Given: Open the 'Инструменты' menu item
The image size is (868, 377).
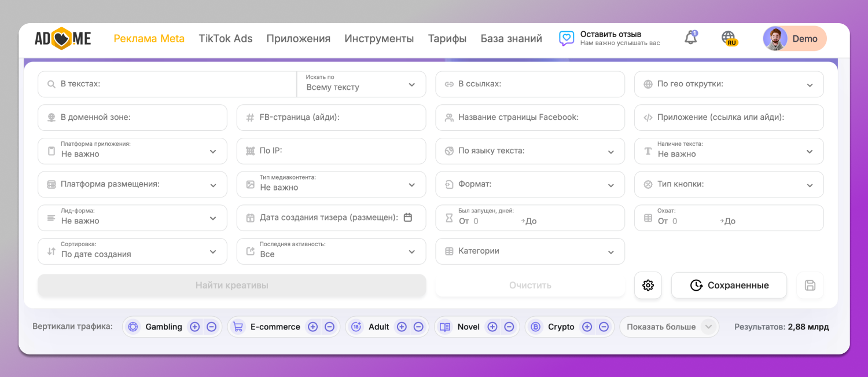Looking at the screenshot, I should [x=379, y=39].
